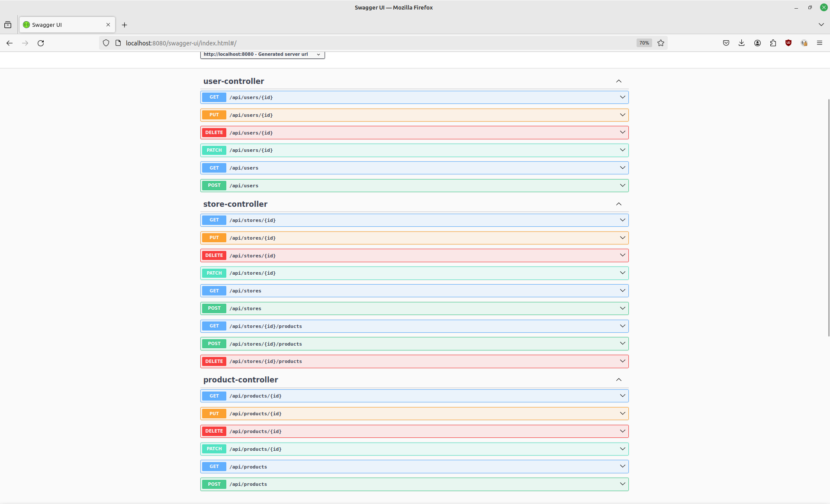Close the Swagger UI tab
830x504 pixels.
(108, 25)
